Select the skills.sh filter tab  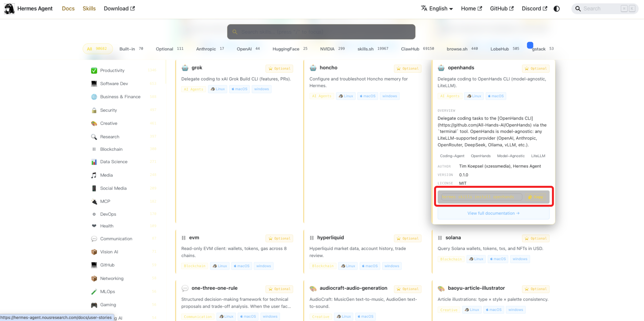coord(373,49)
